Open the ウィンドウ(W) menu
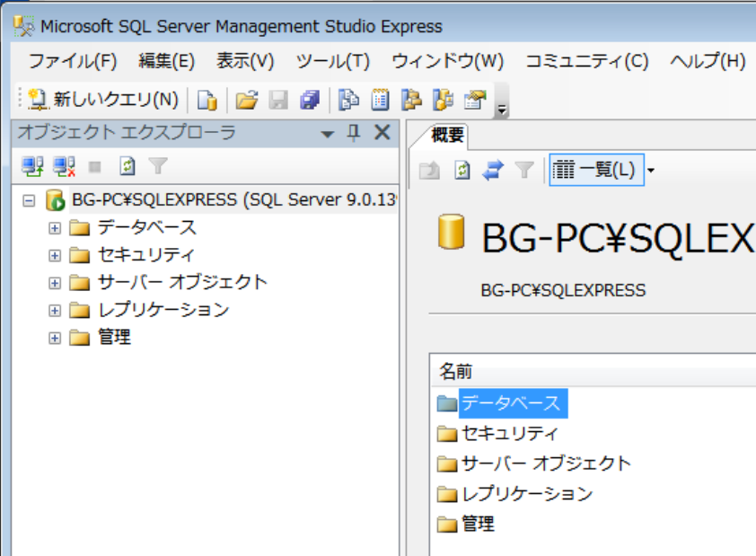The height and width of the screenshot is (556, 756). point(447,61)
